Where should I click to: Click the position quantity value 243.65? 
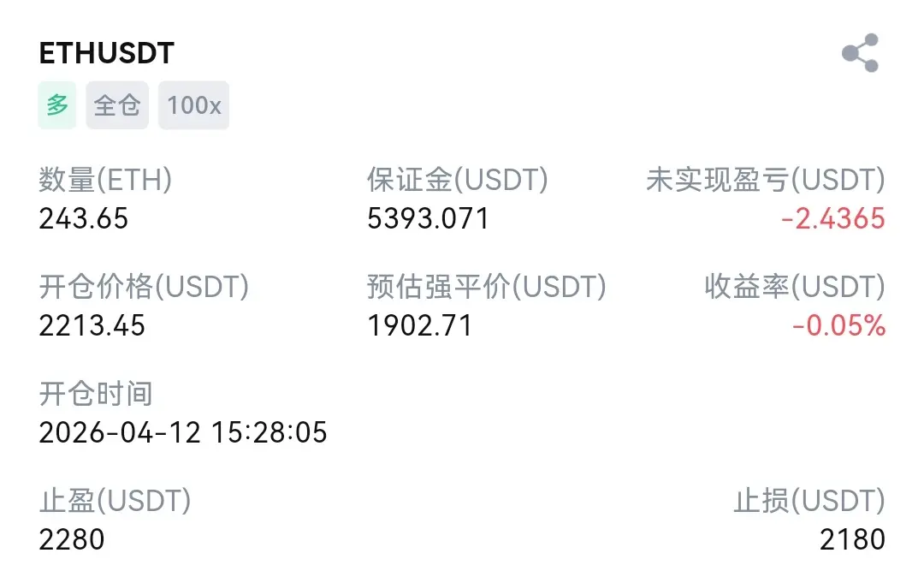[84, 219]
